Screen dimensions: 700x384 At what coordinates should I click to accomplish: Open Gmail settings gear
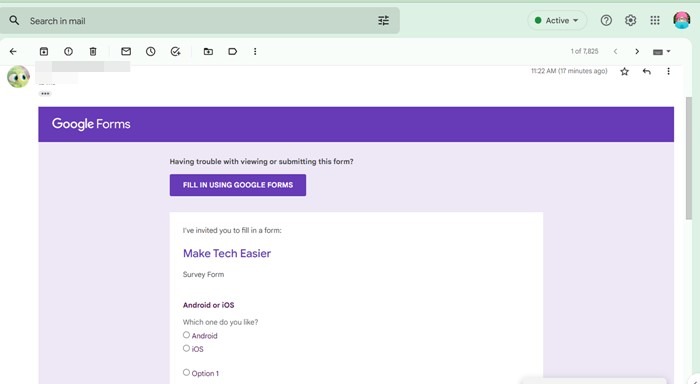click(630, 21)
